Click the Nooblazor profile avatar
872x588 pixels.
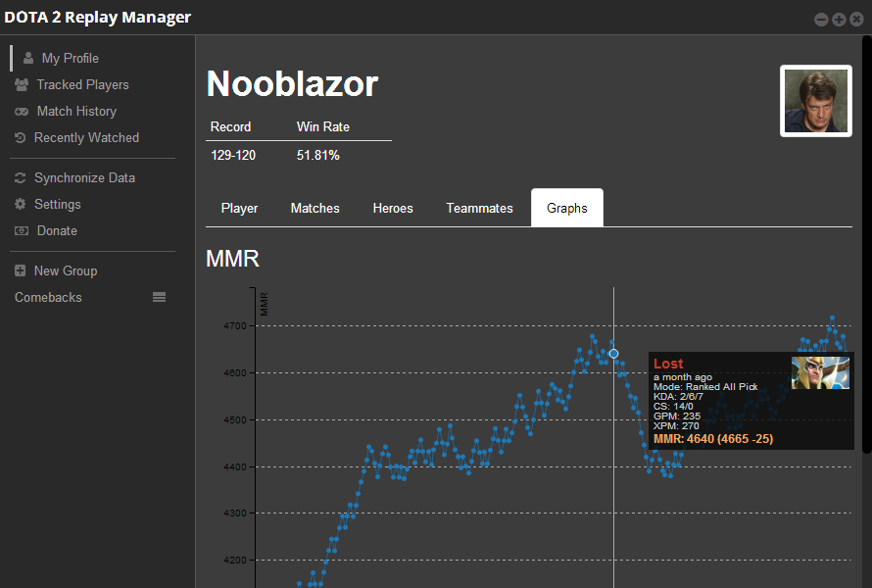816,101
